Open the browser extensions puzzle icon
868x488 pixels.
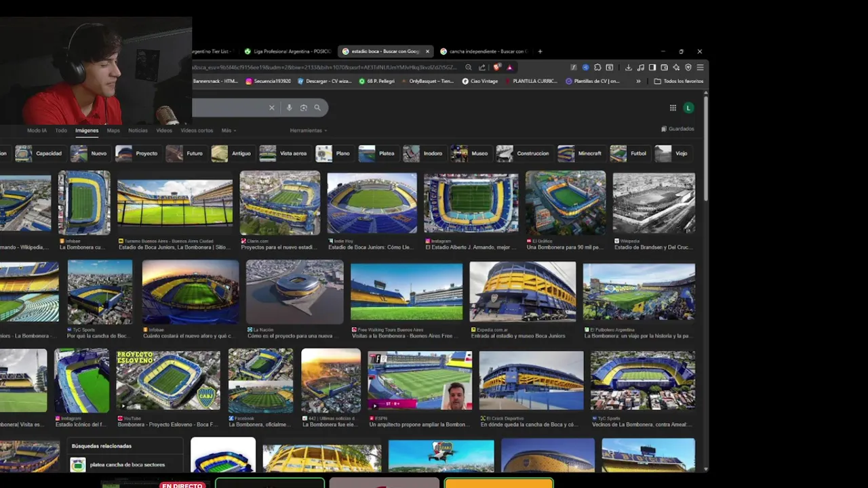(597, 67)
